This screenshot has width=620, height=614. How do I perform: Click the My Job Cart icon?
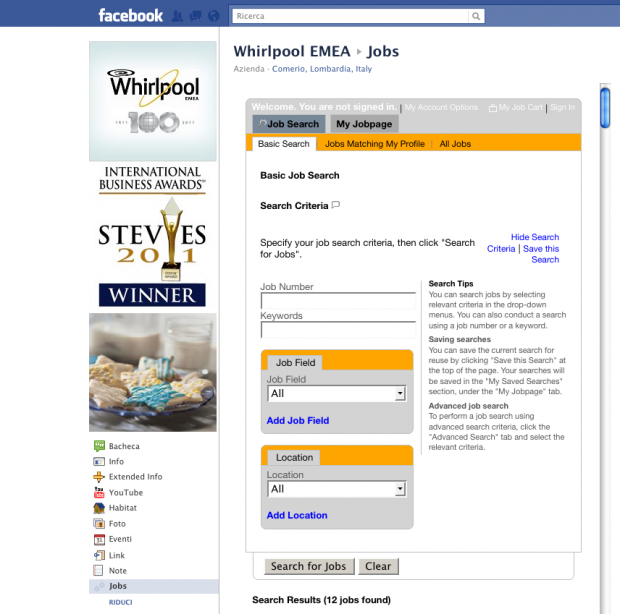click(493, 108)
